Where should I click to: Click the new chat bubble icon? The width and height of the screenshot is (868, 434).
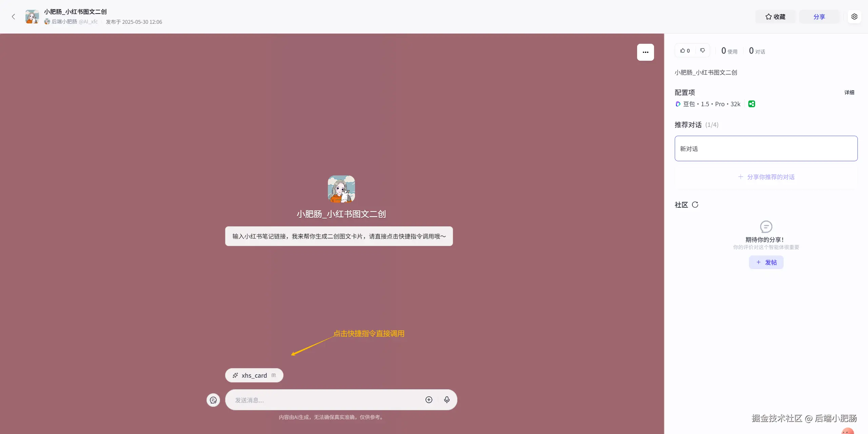coord(213,400)
